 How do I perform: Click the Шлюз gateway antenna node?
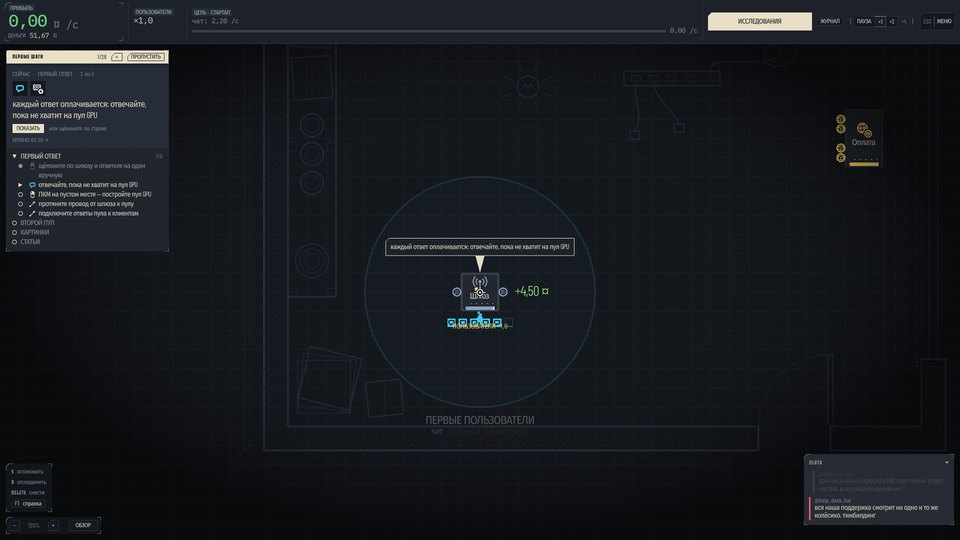479,291
